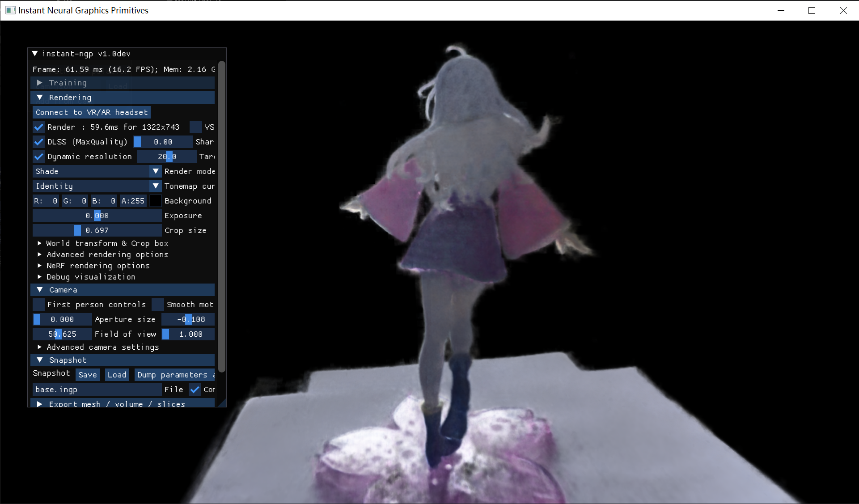
Task: Adjust the Crop size slider
Action: [x=97, y=230]
